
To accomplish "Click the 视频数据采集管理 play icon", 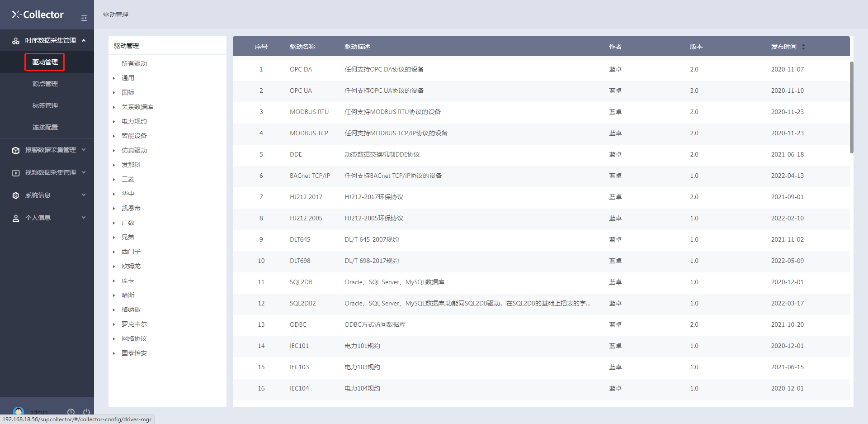I will [16, 173].
